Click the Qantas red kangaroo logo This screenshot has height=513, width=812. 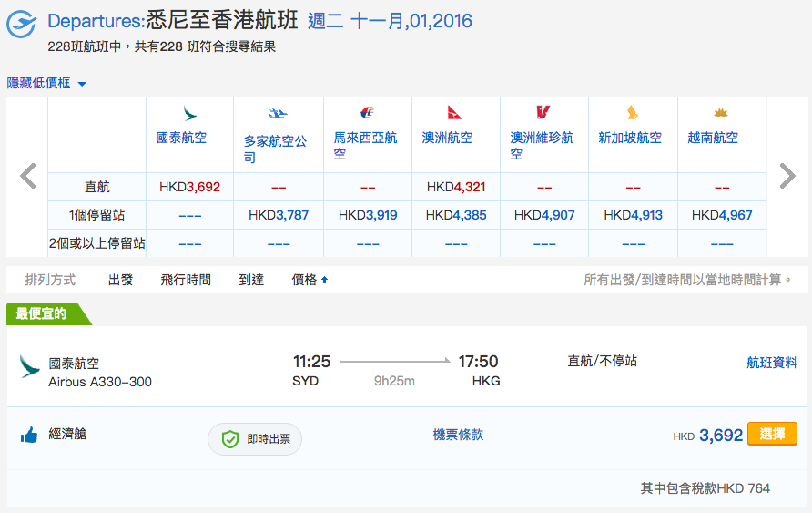[454, 112]
